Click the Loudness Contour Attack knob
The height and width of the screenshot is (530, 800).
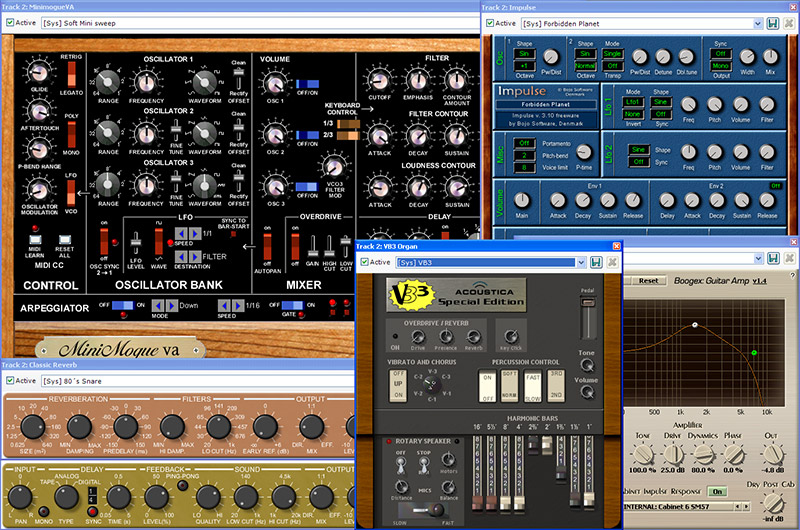(x=380, y=188)
